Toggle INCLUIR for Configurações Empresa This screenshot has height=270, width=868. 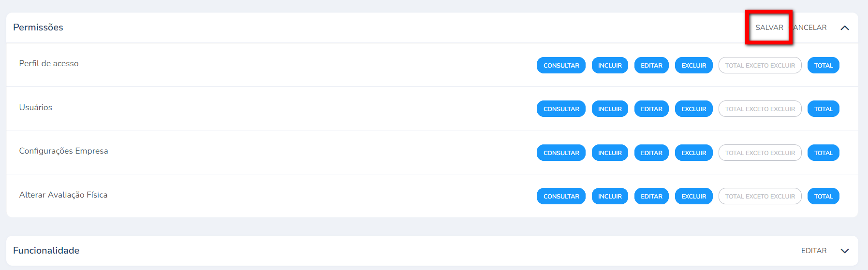coord(610,153)
